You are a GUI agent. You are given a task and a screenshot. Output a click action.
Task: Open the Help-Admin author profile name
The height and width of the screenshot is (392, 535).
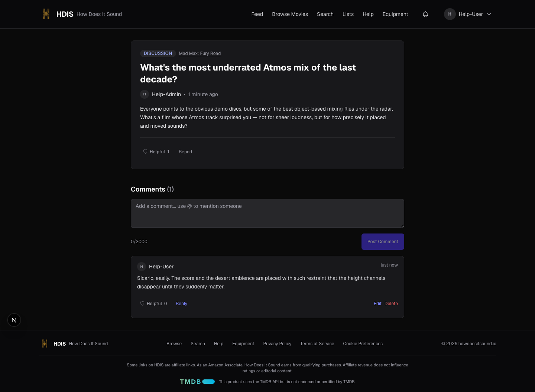pos(166,94)
